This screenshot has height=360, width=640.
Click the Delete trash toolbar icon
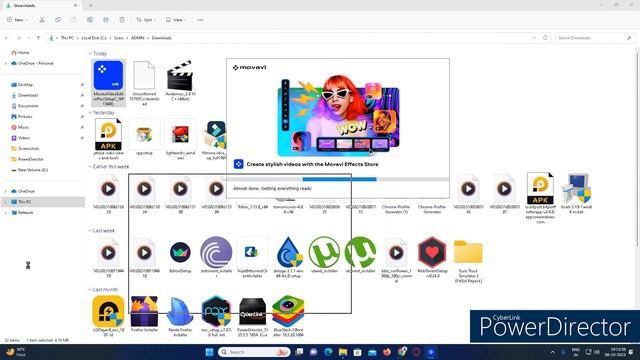pos(122,20)
